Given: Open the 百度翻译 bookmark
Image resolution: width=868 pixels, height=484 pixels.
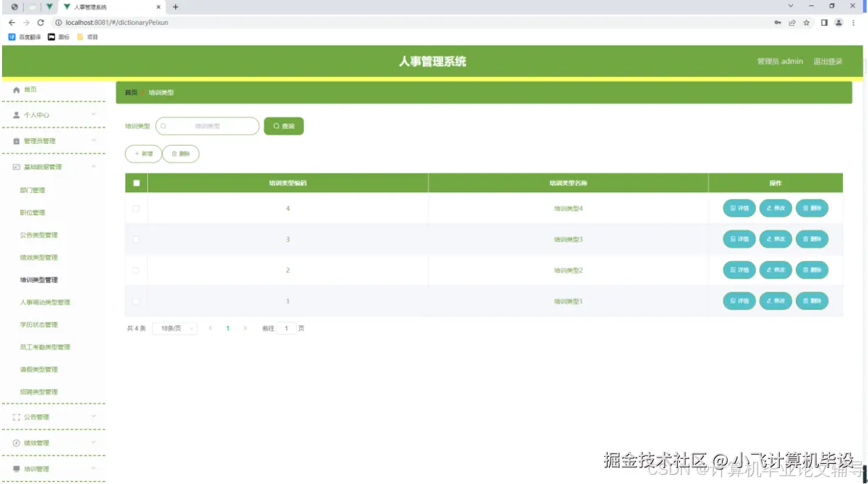Looking at the screenshot, I should pos(24,37).
